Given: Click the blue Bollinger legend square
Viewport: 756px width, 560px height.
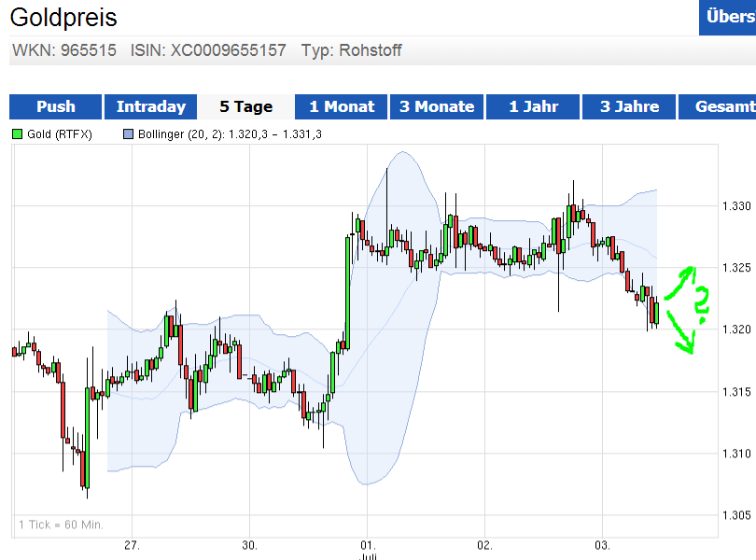Looking at the screenshot, I should pos(128,134).
